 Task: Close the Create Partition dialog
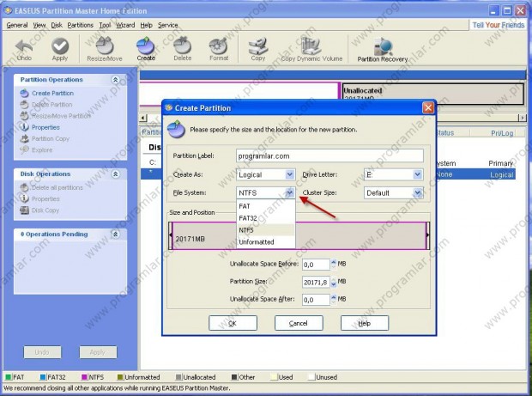click(x=428, y=108)
